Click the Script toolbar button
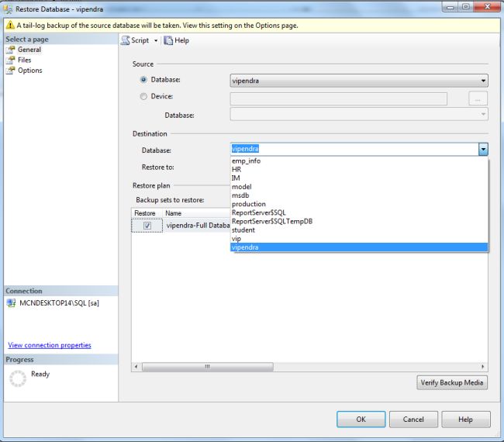The width and height of the screenshot is (504, 442). 136,40
